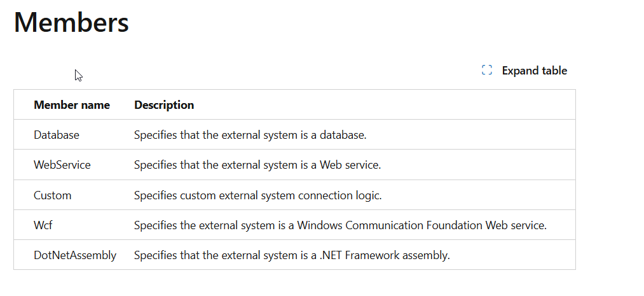The image size is (644, 296).
Task: Select the WebService member name cell
Action: pyautogui.click(x=62, y=165)
